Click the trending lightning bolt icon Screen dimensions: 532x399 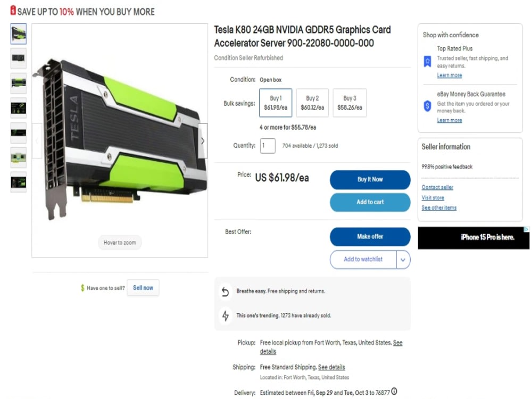tap(226, 315)
